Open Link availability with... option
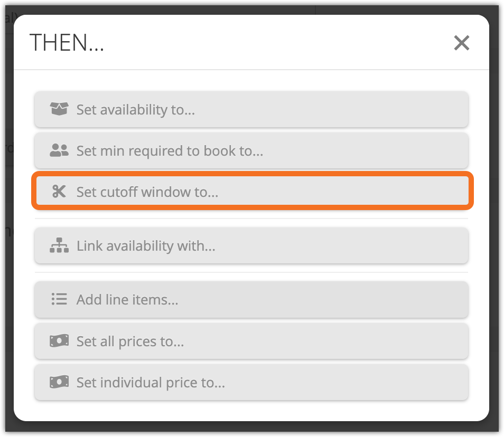This screenshot has height=437, width=504. (x=251, y=245)
